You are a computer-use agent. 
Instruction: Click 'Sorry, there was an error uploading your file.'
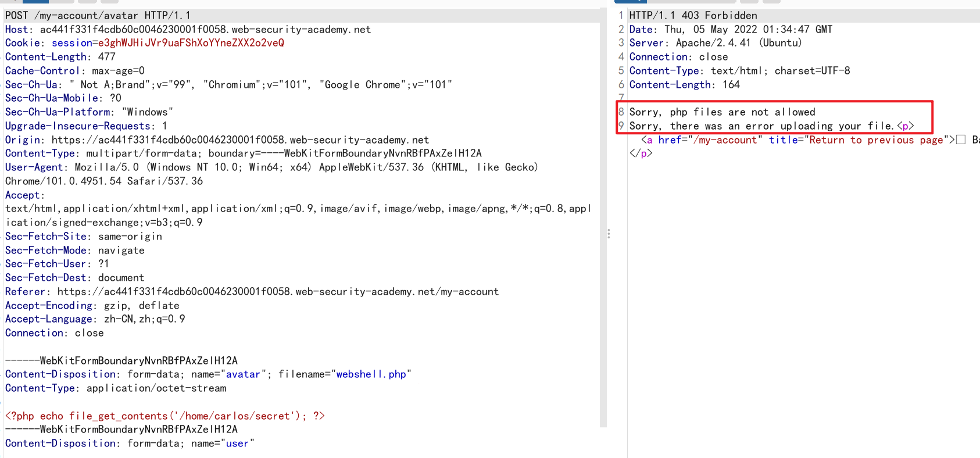pos(762,126)
